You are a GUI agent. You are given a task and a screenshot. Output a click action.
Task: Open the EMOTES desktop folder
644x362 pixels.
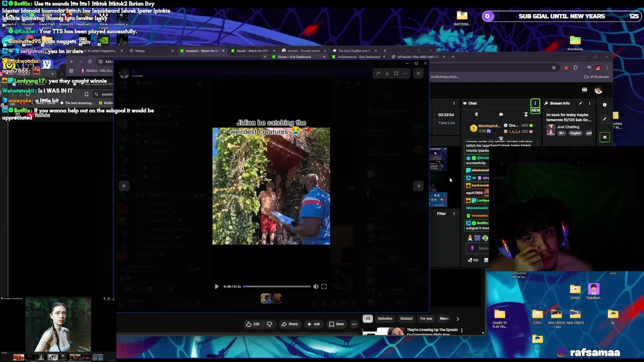(462, 18)
